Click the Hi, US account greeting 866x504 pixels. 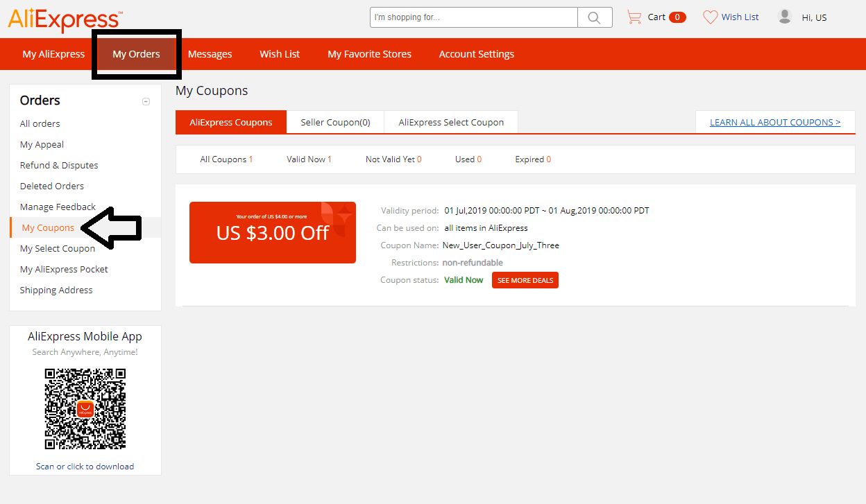[815, 18]
